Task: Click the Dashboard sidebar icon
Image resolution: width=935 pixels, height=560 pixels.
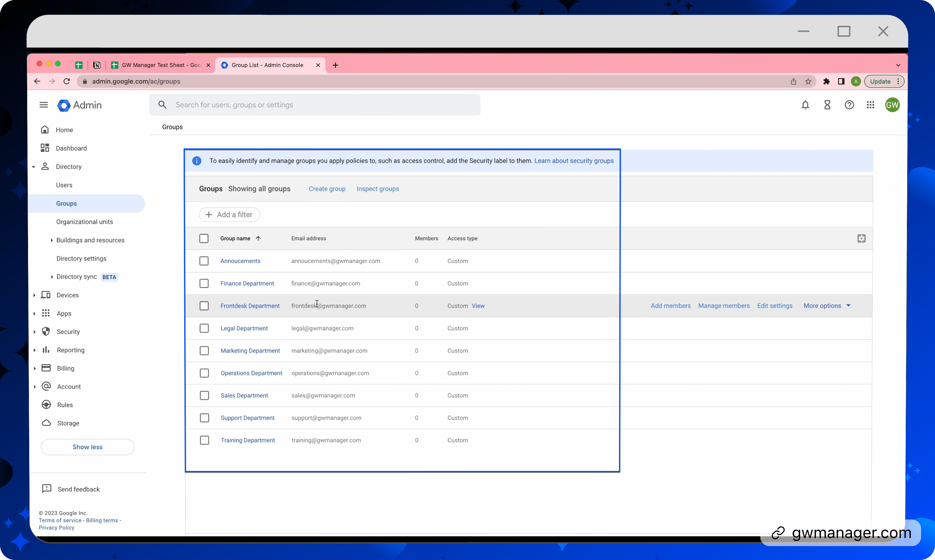Action: (45, 148)
